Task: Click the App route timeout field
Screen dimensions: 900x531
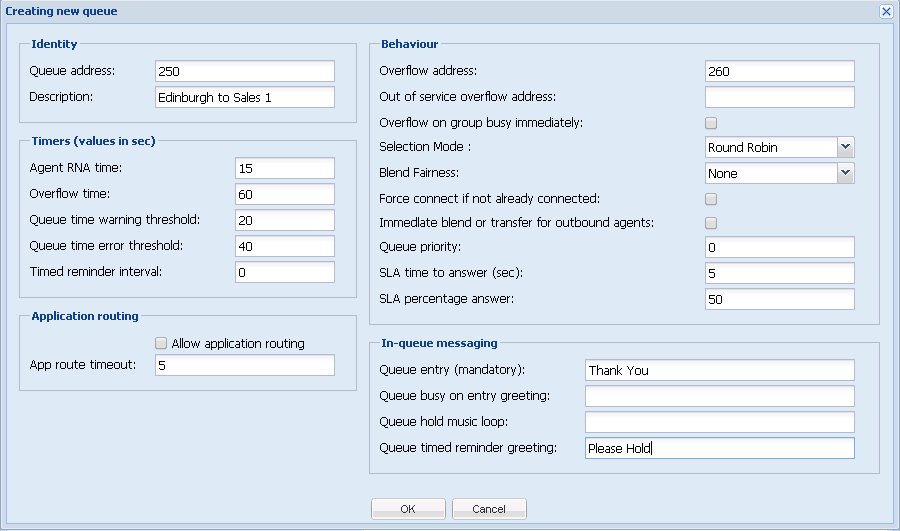Action: 245,365
